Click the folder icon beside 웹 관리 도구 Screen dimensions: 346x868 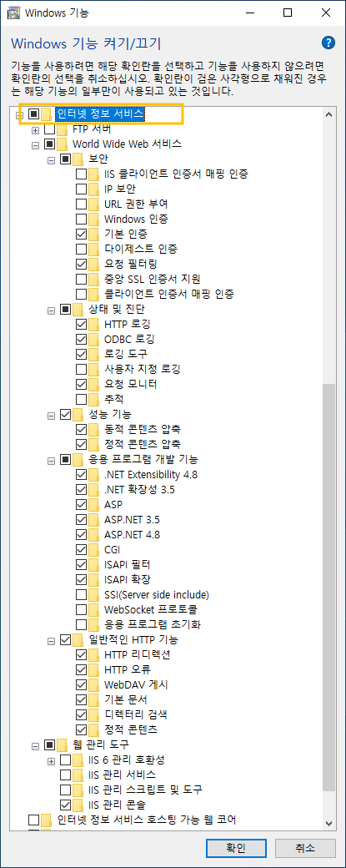coord(63,744)
